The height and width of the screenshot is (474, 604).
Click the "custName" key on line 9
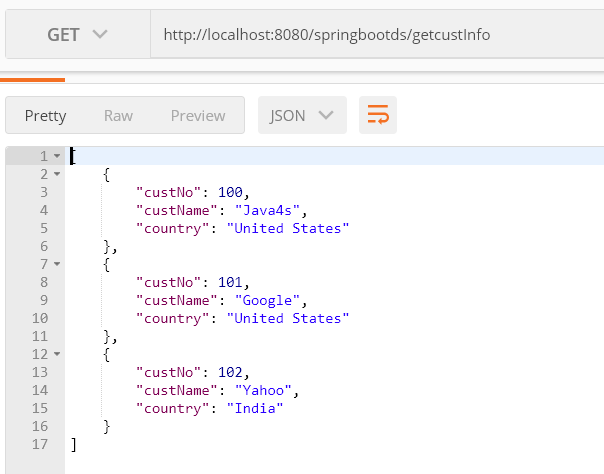click(x=177, y=300)
